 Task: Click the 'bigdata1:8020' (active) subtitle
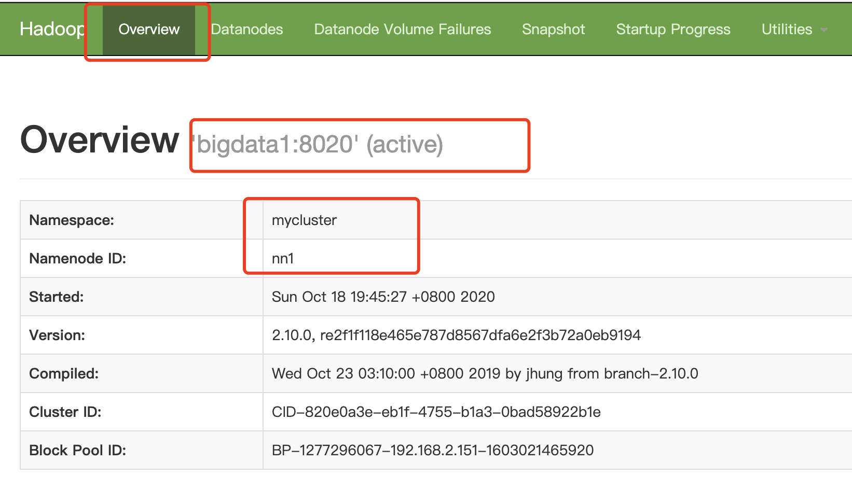318,145
